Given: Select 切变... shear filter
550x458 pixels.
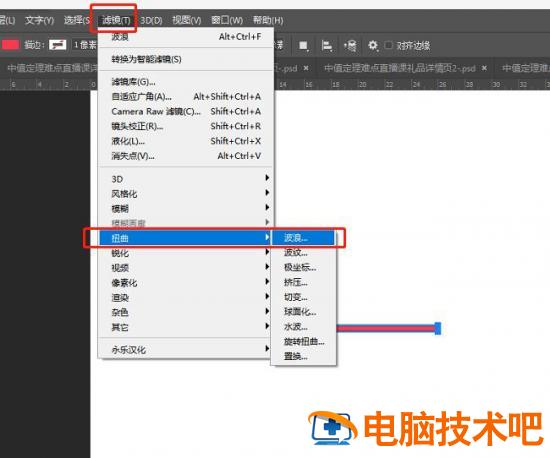Looking at the screenshot, I should click(304, 297).
